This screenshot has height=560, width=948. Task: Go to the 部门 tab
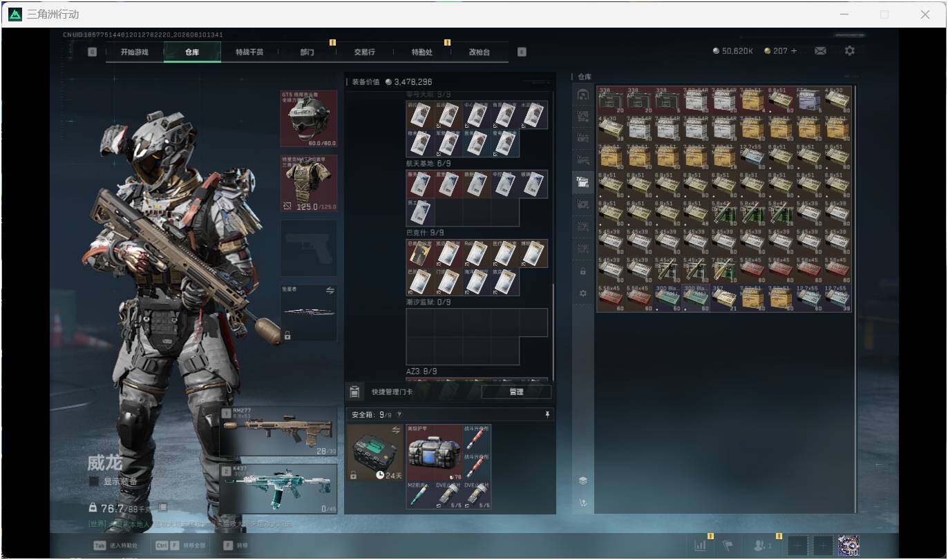(307, 52)
